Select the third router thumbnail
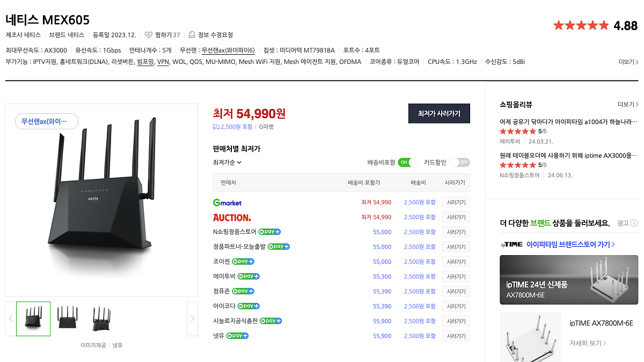The image size is (644, 362). point(101,318)
